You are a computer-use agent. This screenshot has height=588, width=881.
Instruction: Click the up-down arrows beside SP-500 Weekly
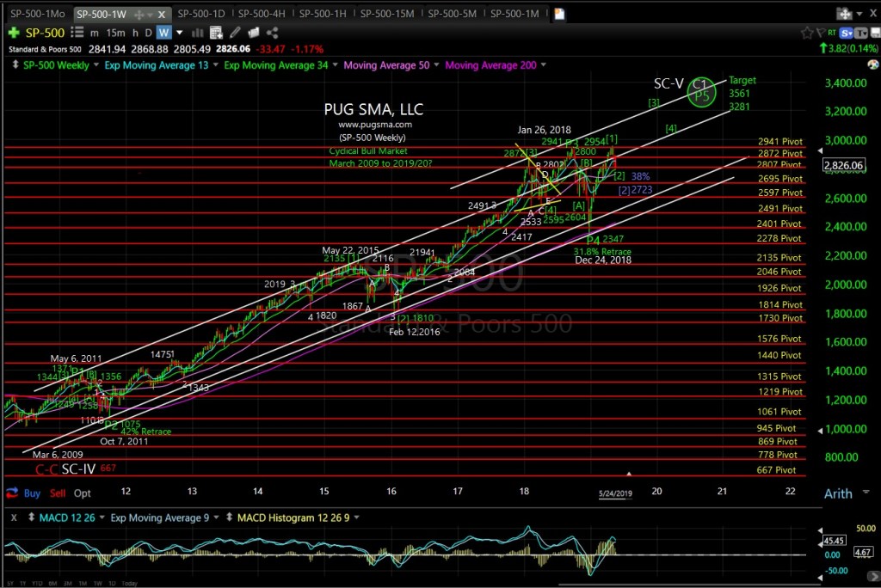(15, 65)
